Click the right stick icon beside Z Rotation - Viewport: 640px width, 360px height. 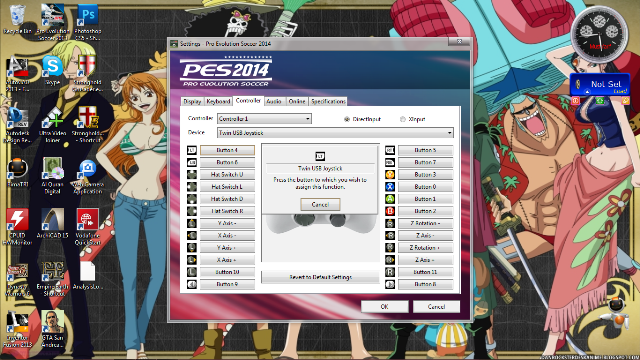point(390,223)
